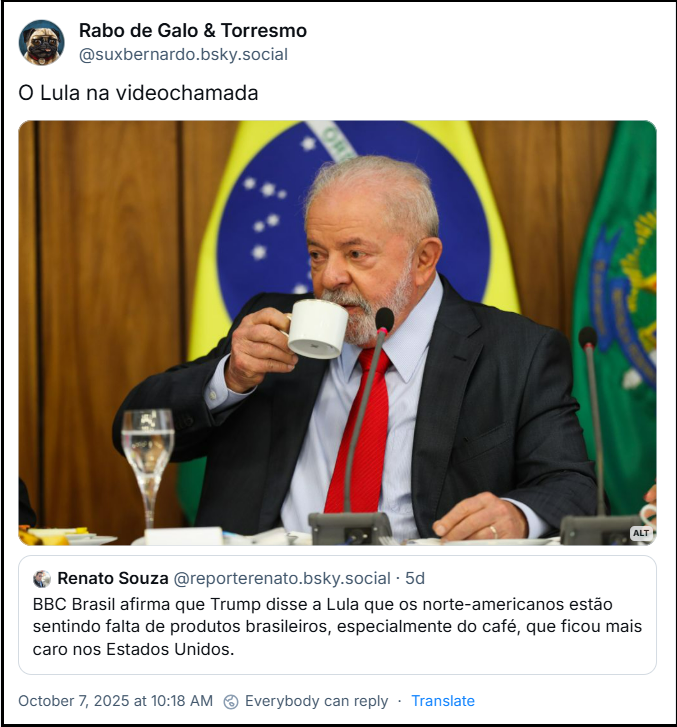Image resolution: width=677 pixels, height=727 pixels.
Task: Click the ALT badge on the photo
Action: point(641,533)
